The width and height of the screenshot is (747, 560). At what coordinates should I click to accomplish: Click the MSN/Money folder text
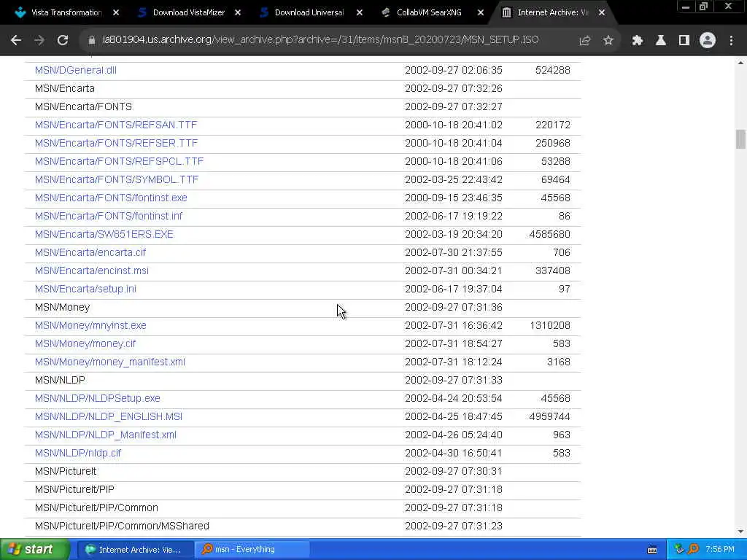pyautogui.click(x=63, y=307)
